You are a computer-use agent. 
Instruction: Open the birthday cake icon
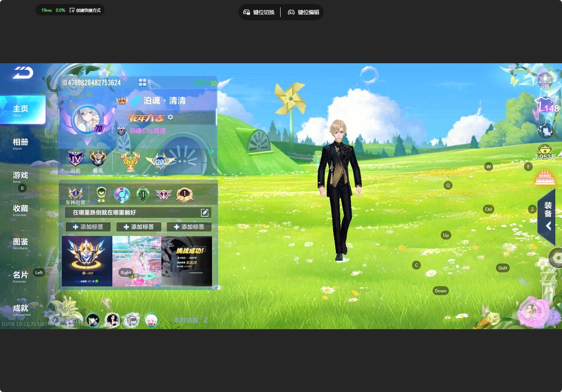tap(545, 178)
